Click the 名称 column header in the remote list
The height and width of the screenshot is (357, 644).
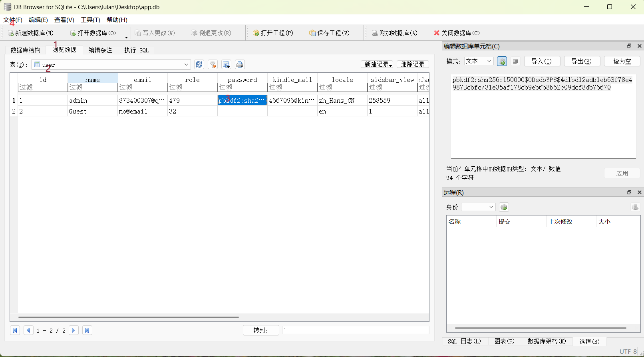[x=471, y=221]
